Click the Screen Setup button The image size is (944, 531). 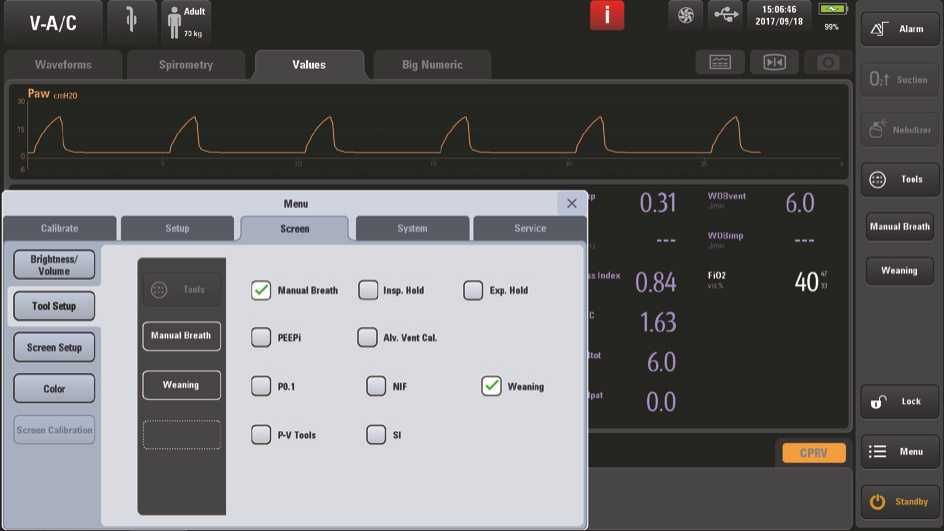(54, 348)
